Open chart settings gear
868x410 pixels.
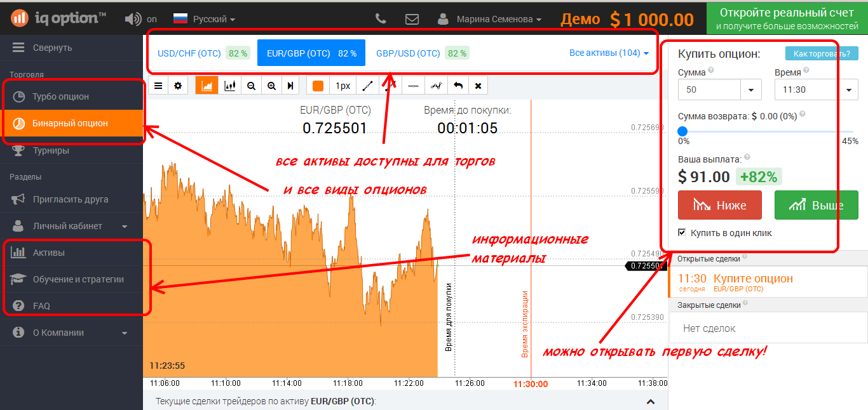[178, 86]
